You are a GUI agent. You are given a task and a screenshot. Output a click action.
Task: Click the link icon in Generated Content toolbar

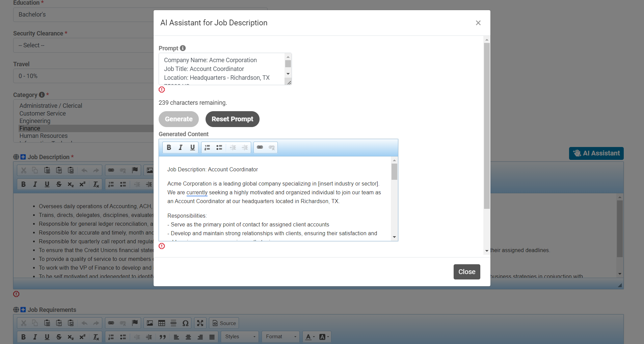pyautogui.click(x=260, y=147)
